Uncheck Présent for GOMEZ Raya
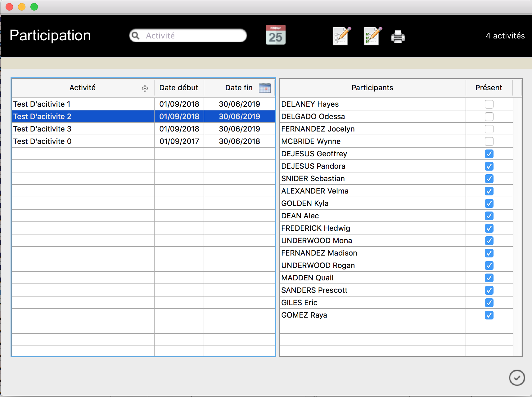This screenshot has width=532, height=397. 489,315
